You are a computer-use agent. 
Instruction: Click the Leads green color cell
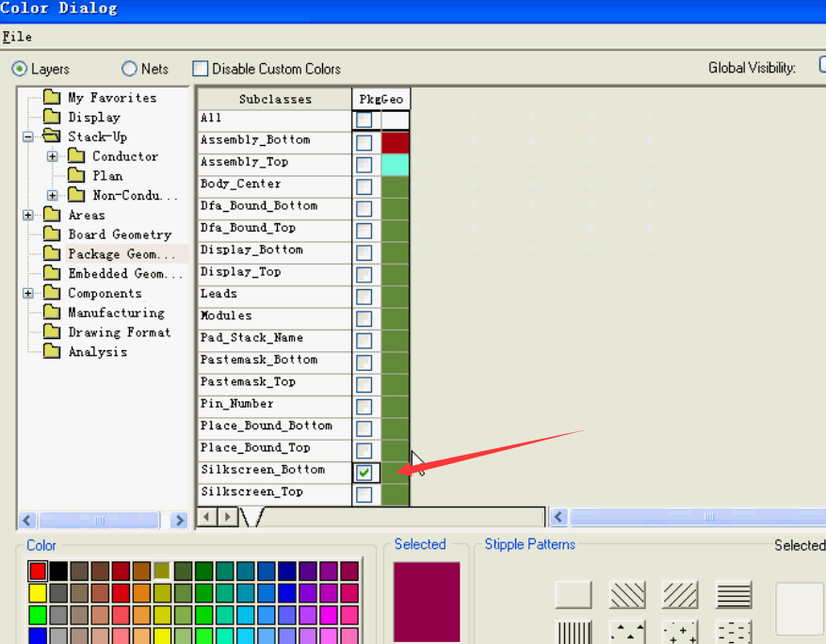(395, 297)
